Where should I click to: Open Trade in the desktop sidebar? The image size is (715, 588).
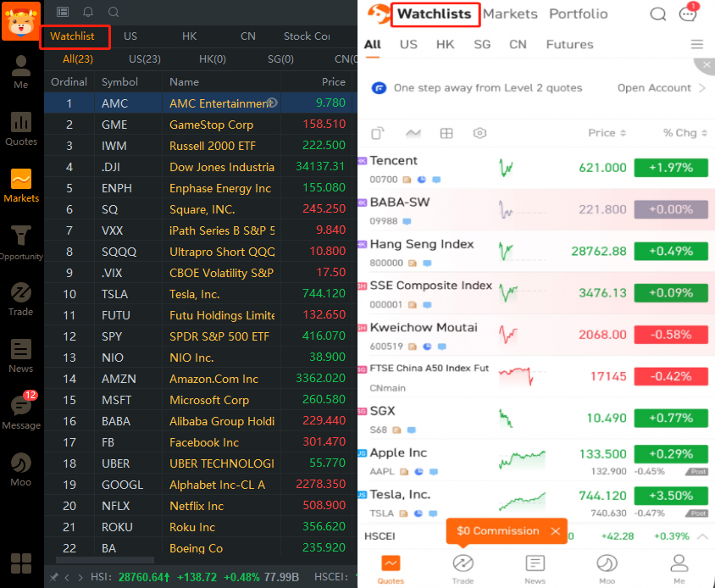click(21, 299)
